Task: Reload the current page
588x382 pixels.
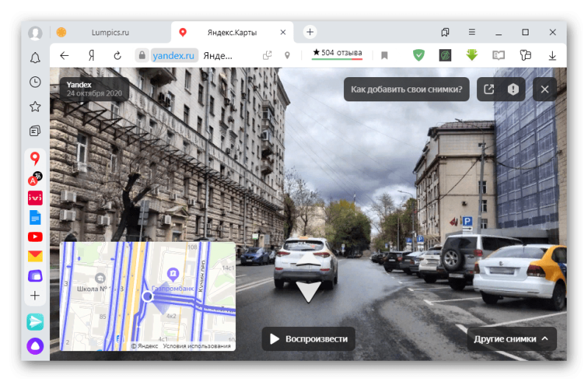Action: (117, 55)
